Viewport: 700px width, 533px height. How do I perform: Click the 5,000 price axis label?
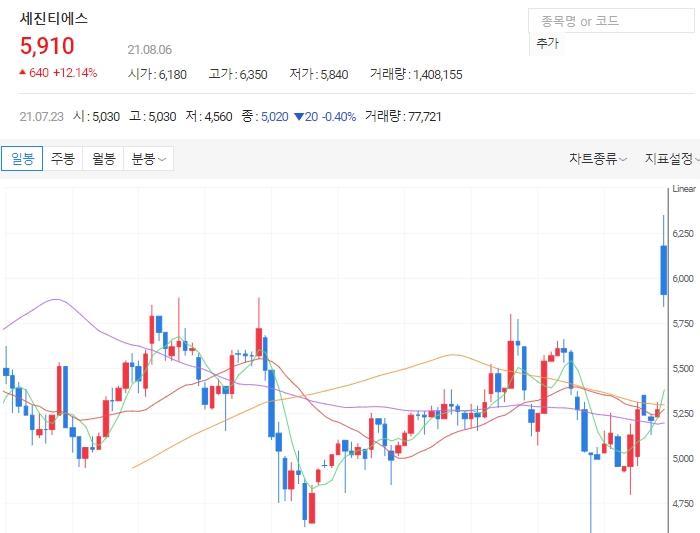[683, 459]
